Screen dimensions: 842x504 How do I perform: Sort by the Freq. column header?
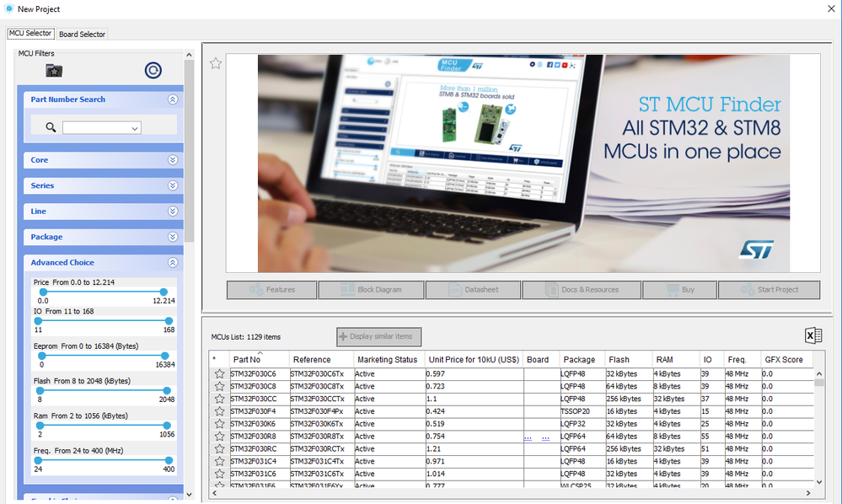coord(742,359)
